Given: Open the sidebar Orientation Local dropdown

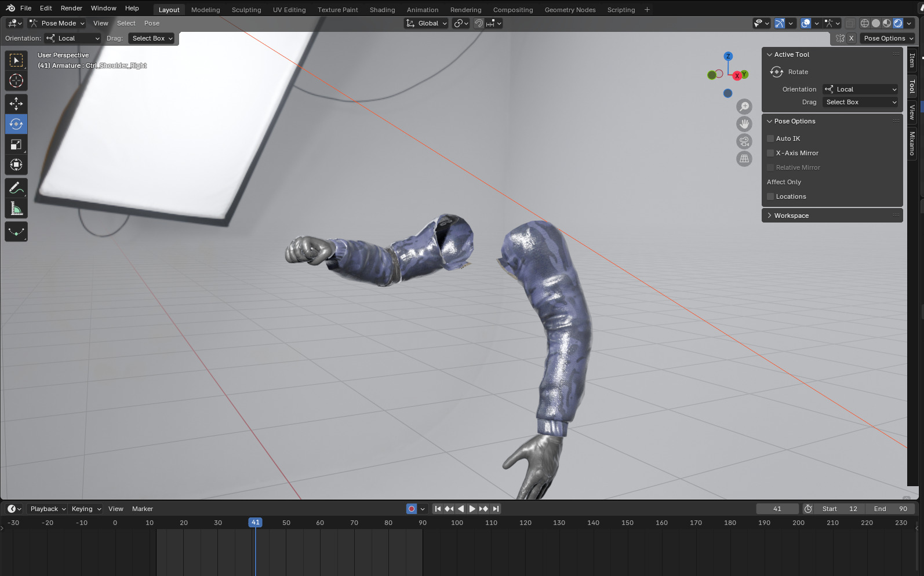Looking at the screenshot, I should [x=860, y=89].
